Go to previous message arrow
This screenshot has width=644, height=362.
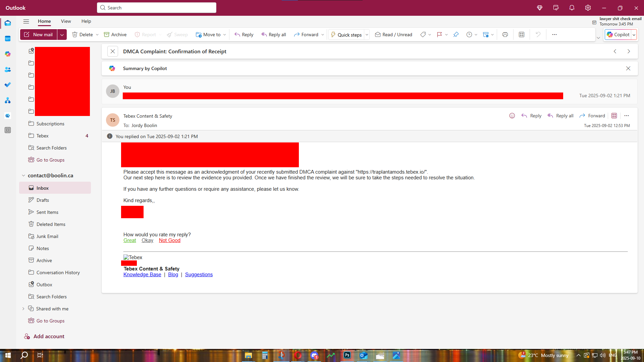615,51
